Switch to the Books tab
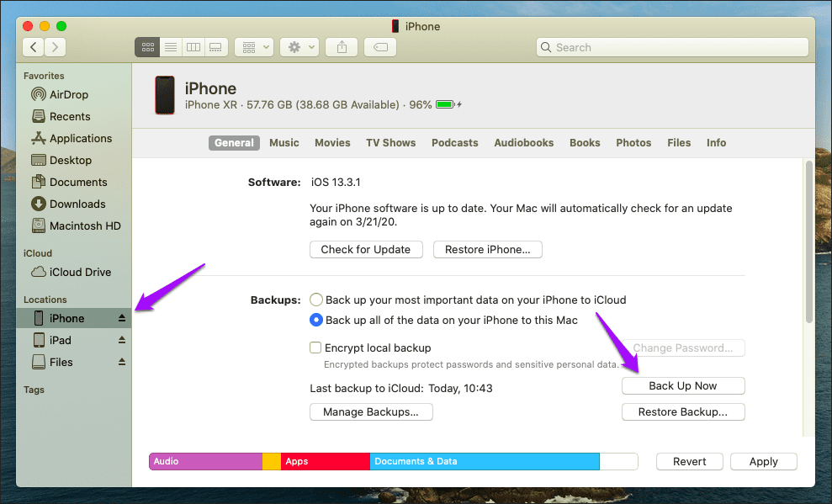Screen dimensions: 832x504 click(x=585, y=143)
